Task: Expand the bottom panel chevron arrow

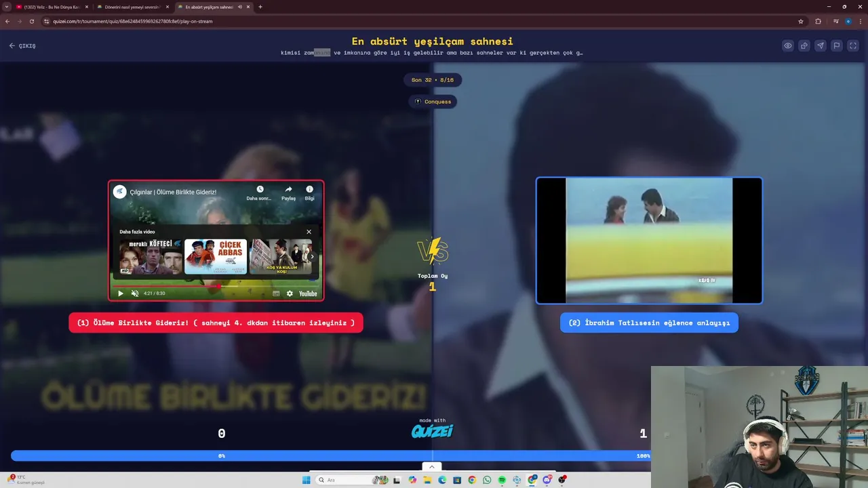Action: 432,467
